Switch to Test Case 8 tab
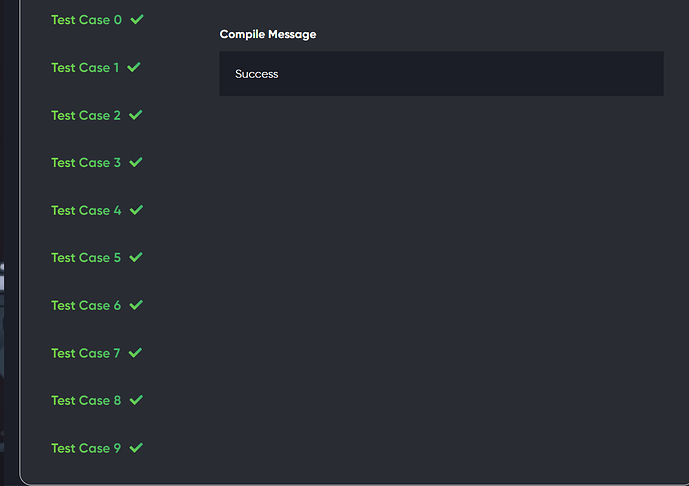 (x=86, y=401)
